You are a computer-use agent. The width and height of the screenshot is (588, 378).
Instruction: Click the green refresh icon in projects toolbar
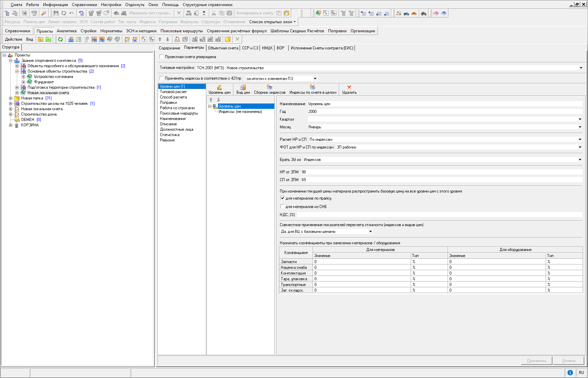click(60, 39)
